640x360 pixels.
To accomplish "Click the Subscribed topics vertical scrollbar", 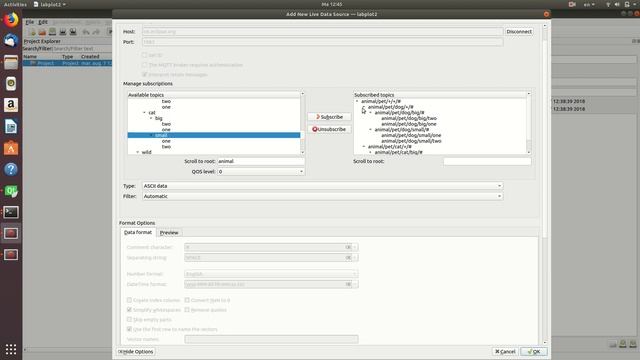I will 529,123.
